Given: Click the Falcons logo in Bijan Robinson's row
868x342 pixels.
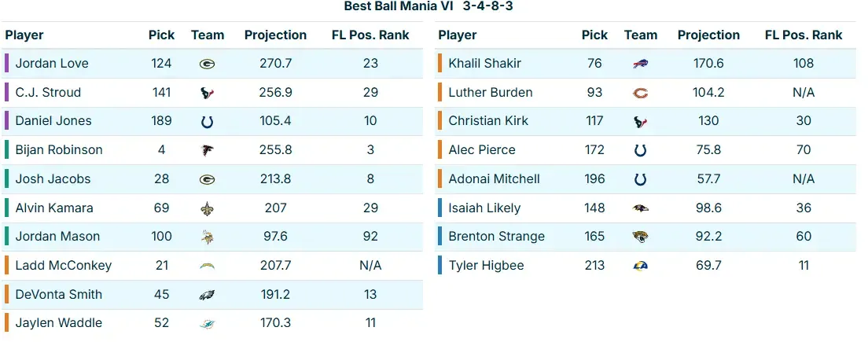Looking at the screenshot, I should (208, 150).
